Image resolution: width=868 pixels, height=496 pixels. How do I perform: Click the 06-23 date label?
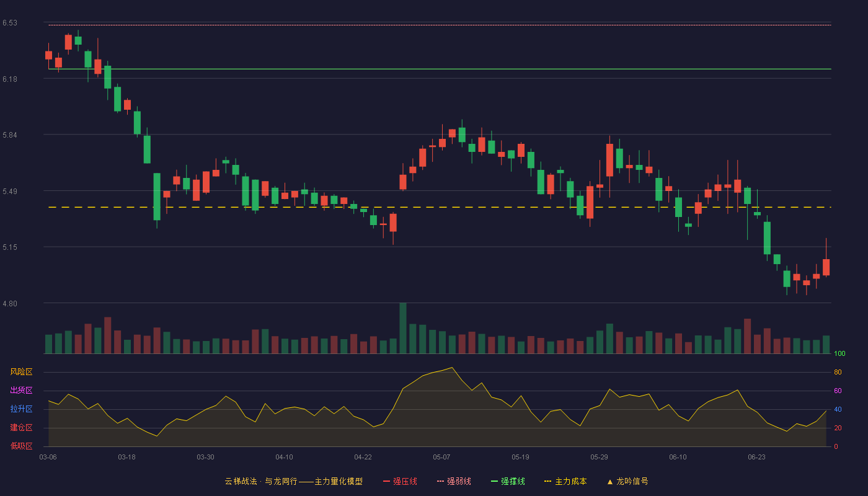[756, 457]
